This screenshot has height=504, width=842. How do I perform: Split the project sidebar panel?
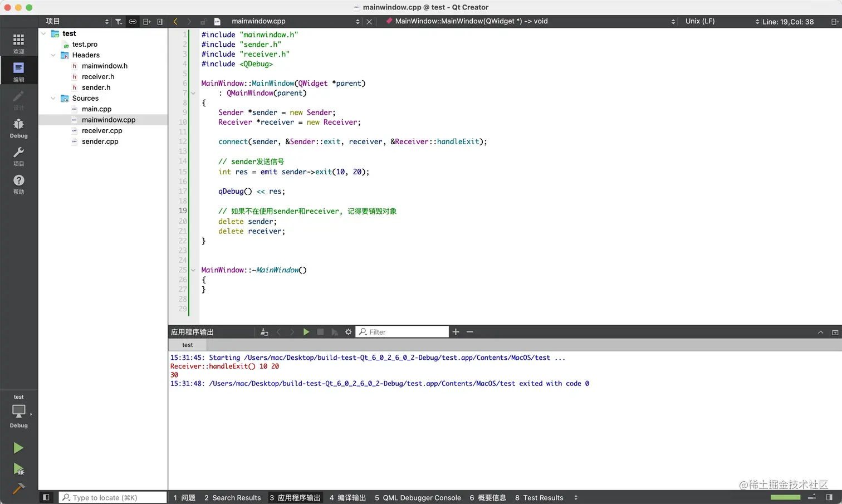coord(147,22)
